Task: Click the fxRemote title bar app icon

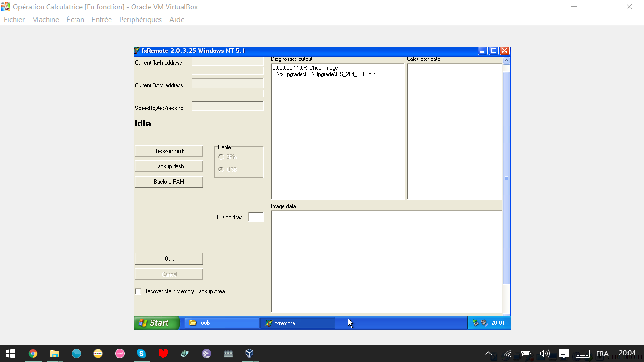Action: (x=137, y=51)
